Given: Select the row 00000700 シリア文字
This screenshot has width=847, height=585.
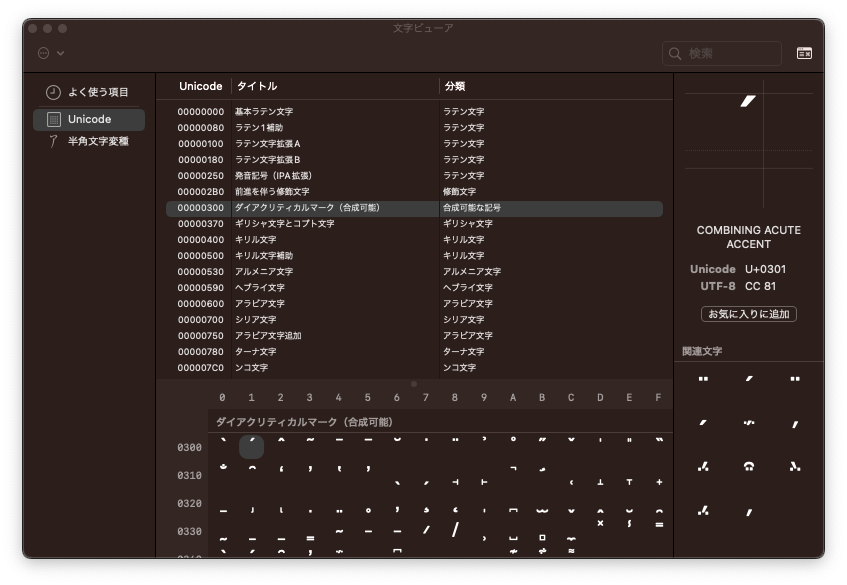Looking at the screenshot, I should click(414, 320).
